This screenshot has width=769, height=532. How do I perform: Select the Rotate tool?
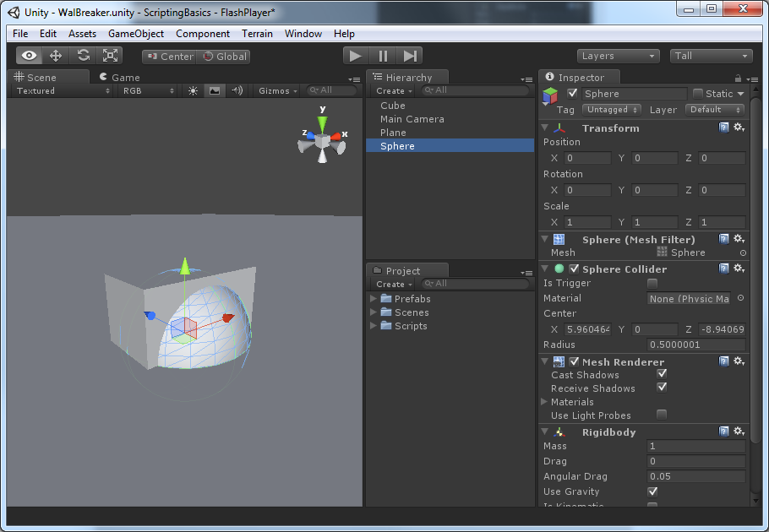coord(83,56)
